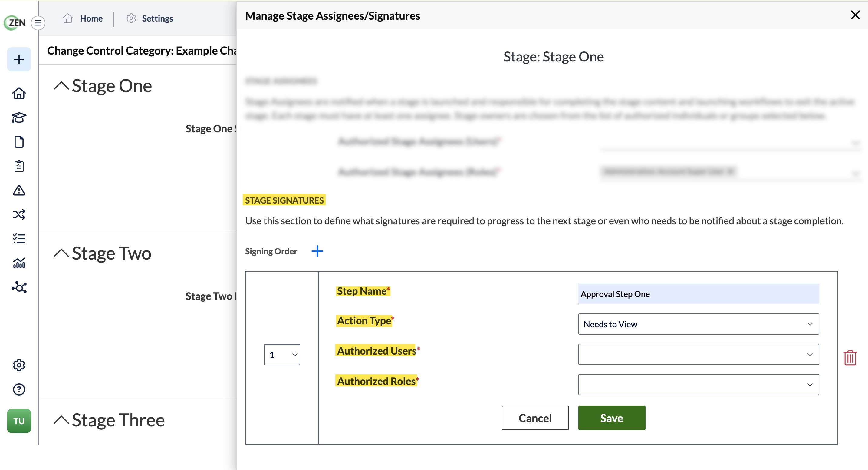Viewport: 868px width, 470px height.
Task: Open the analytics chart icon in sidebar
Action: 19,263
